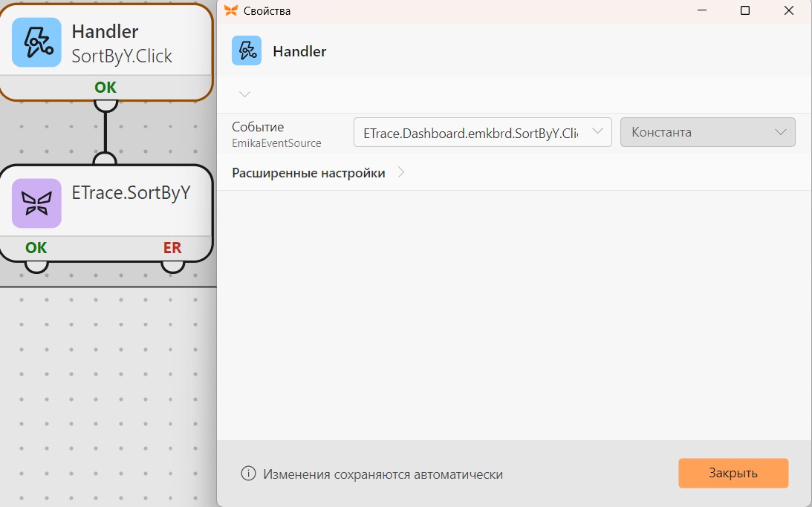Image resolution: width=812 pixels, height=507 pixels.
Task: Click the OK output port of Handler node
Action: click(x=105, y=105)
